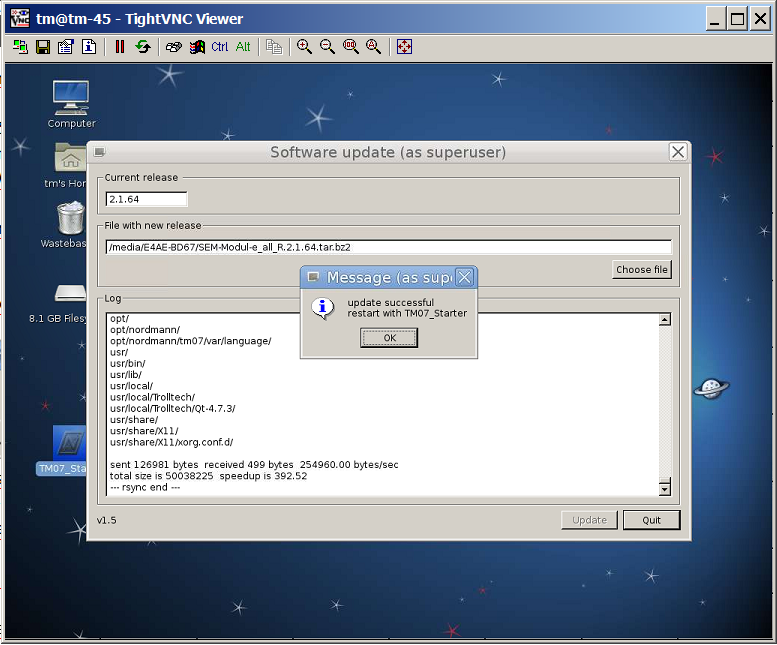
Task: Click the Zoom in magnifier icon
Action: tap(304, 47)
